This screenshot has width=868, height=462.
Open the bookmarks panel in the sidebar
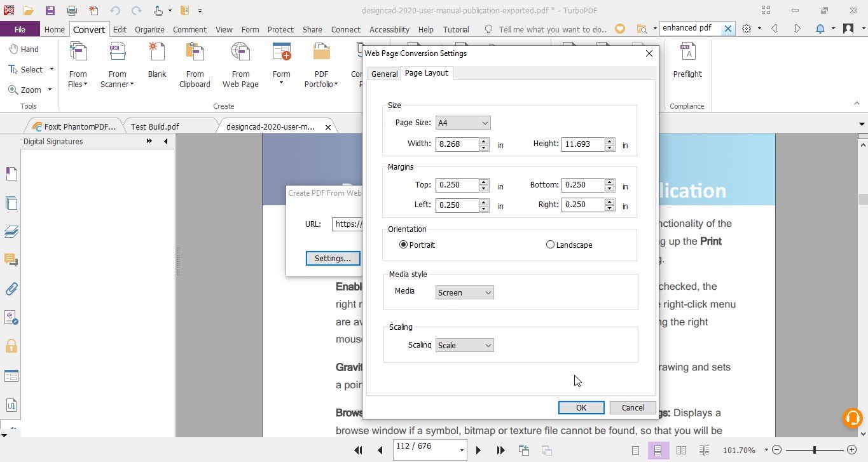pos(11,173)
